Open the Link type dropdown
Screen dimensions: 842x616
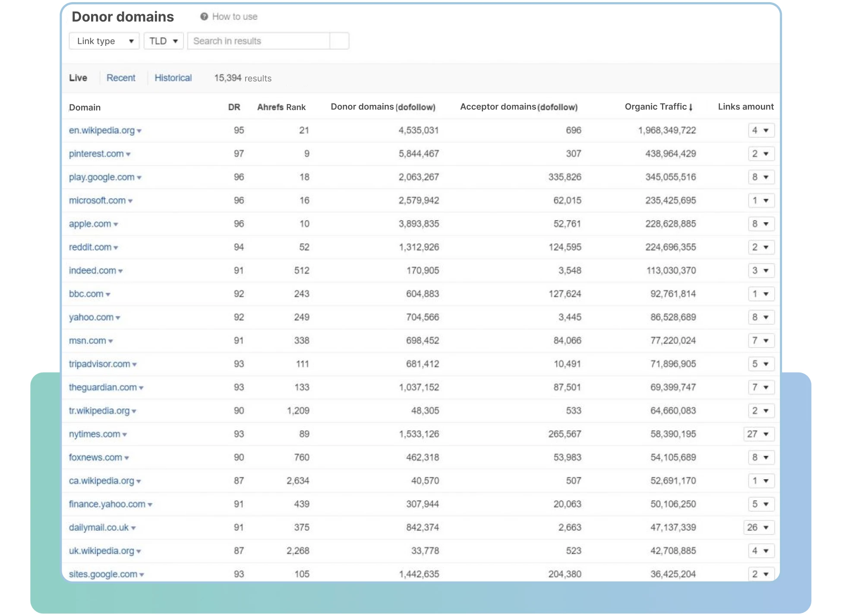point(104,41)
